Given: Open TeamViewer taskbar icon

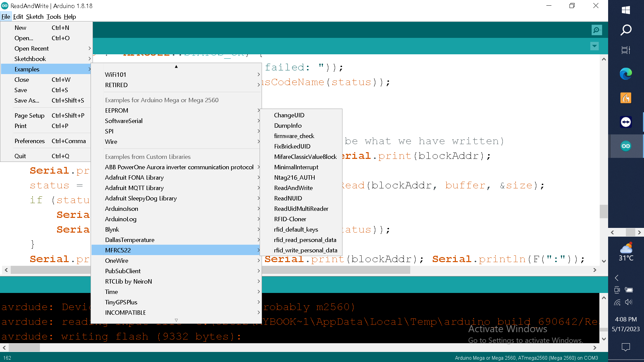Looking at the screenshot, I should pos(626,122).
